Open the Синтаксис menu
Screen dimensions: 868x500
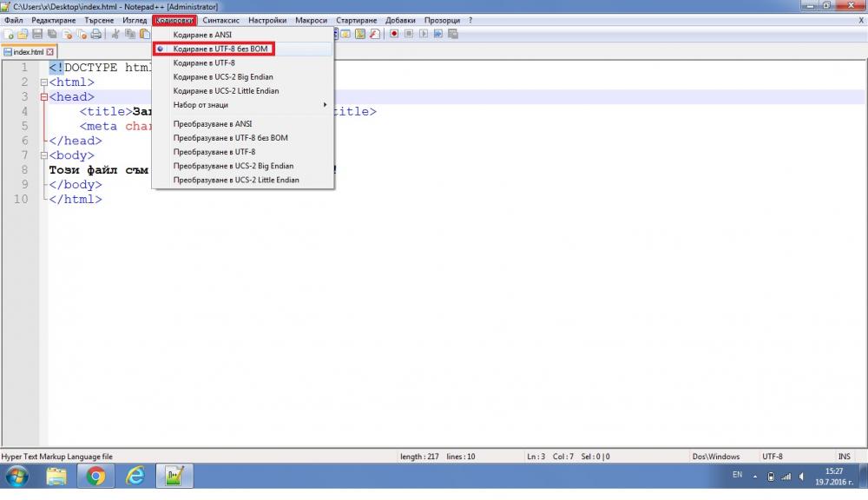click(220, 21)
